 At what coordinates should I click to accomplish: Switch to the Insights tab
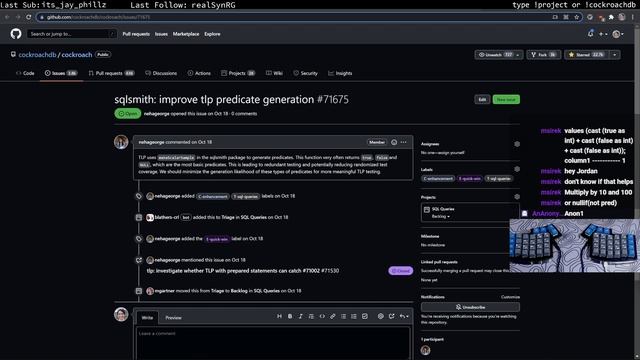coord(340,73)
